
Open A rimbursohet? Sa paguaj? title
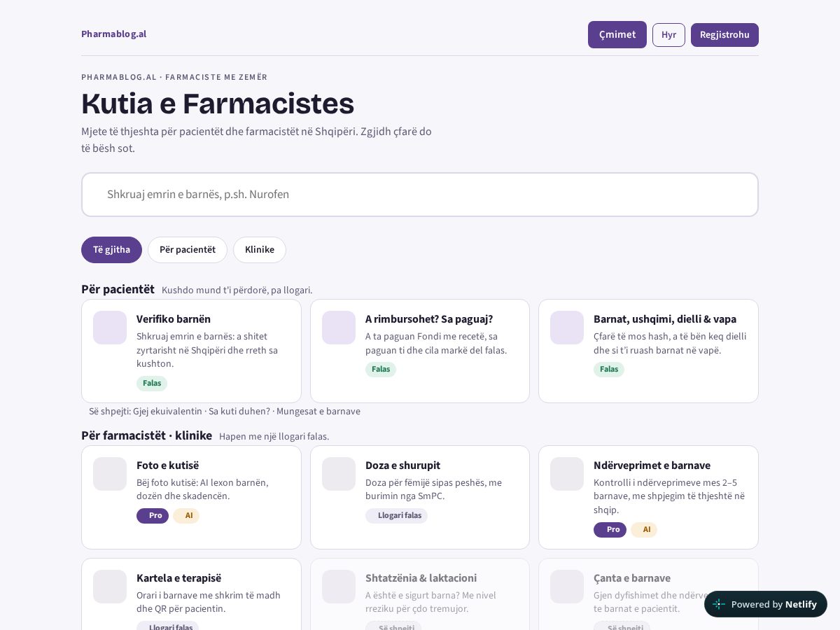pyautogui.click(x=429, y=319)
